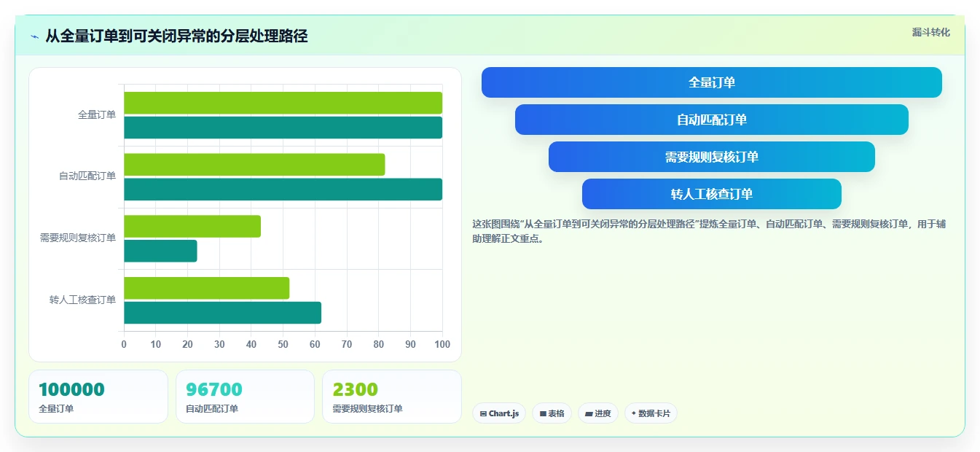Click the 全量订单 funnel stage bar
Image resolution: width=980 pixels, height=452 pixels.
(712, 82)
